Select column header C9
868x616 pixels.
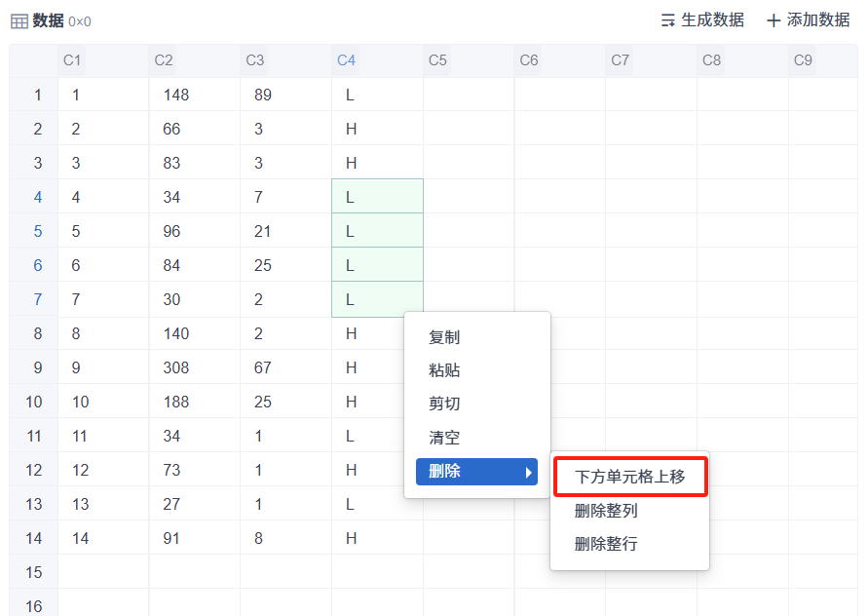(x=803, y=60)
